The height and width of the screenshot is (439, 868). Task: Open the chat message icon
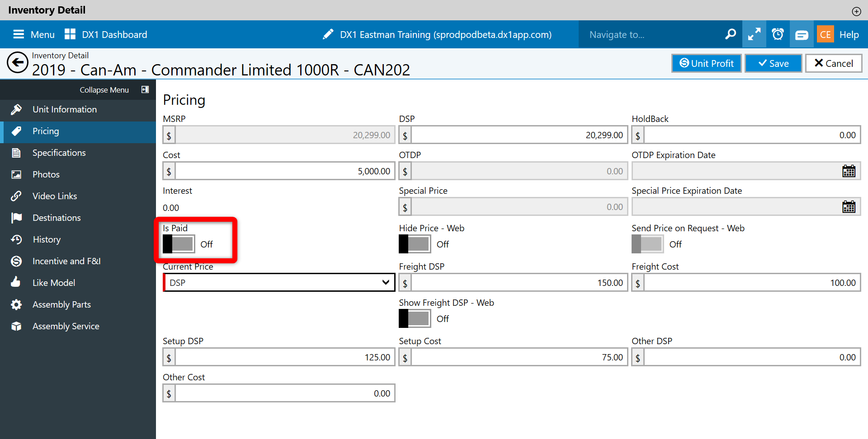pyautogui.click(x=802, y=34)
